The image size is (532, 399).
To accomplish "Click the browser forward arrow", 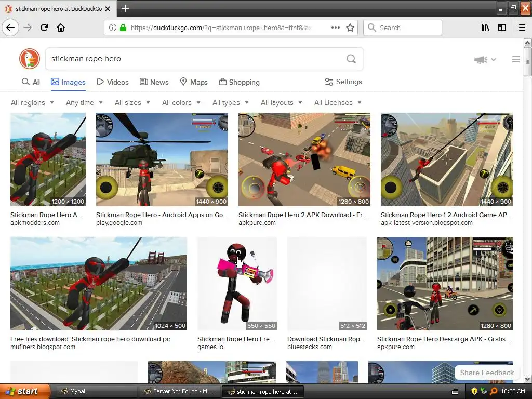I will pyautogui.click(x=28, y=28).
